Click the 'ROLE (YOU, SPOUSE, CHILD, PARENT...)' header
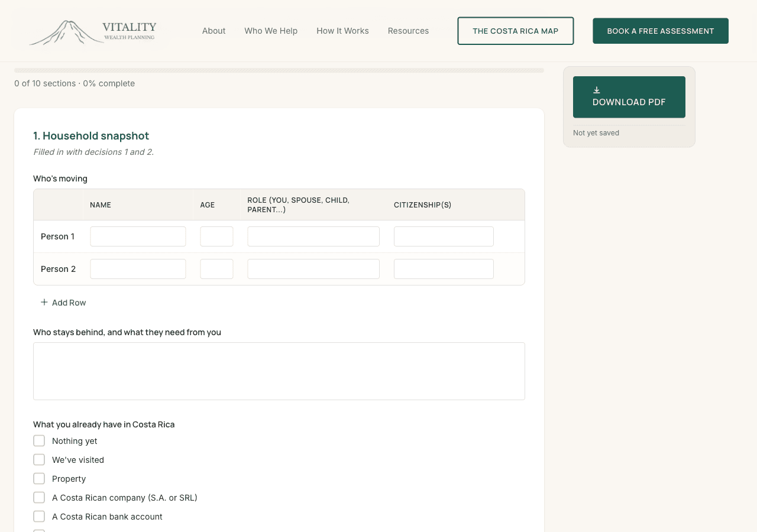757x532 pixels. pos(299,205)
